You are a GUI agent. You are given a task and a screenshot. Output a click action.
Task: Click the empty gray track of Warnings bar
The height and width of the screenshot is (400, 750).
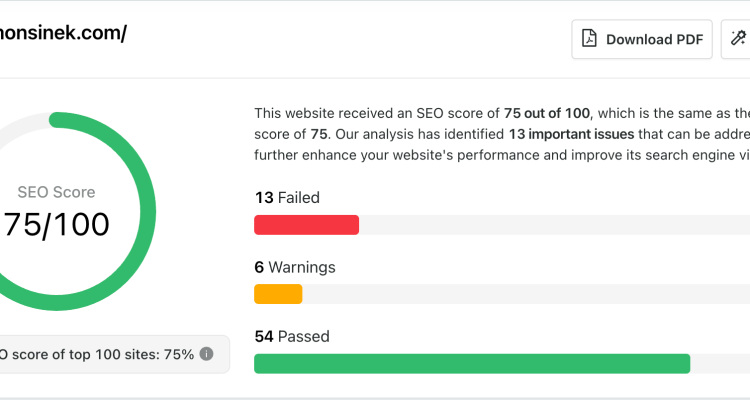pyautogui.click(x=526, y=294)
